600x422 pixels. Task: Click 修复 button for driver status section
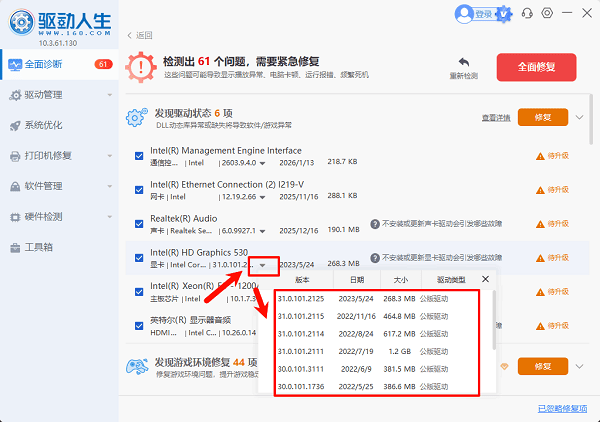coord(543,117)
